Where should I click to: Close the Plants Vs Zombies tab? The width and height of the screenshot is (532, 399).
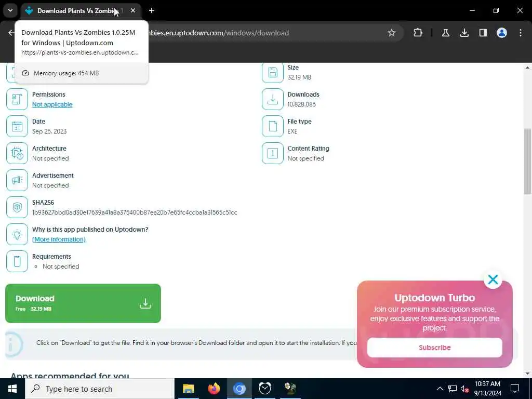click(x=133, y=10)
